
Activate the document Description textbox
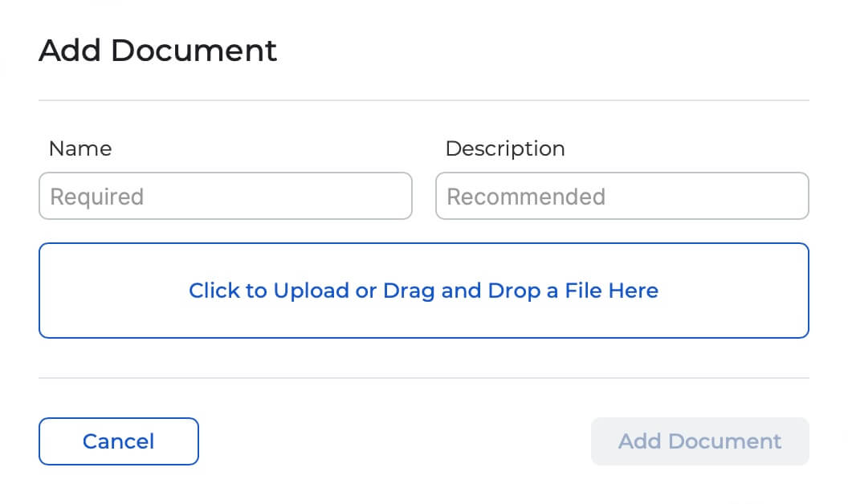622,196
